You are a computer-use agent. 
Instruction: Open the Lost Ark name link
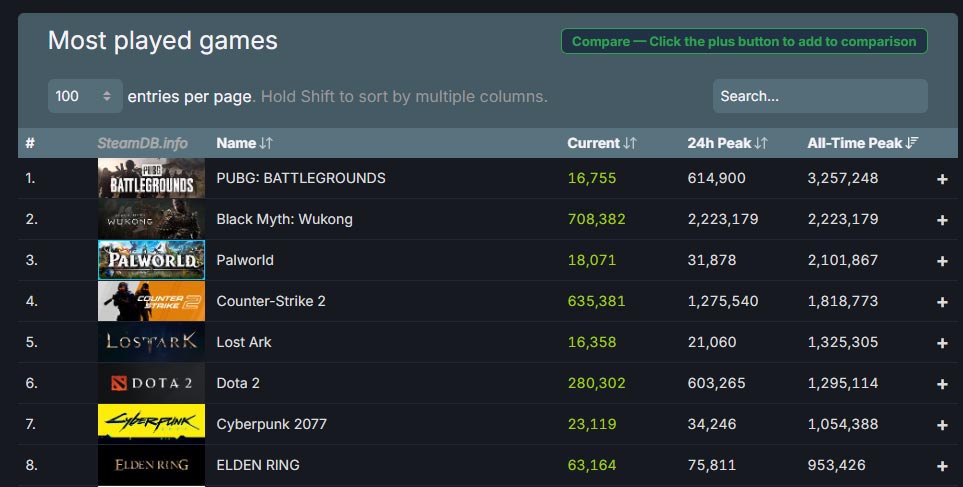(x=244, y=342)
